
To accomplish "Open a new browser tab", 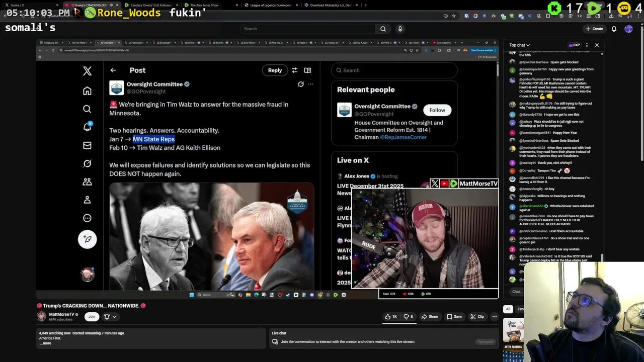I will click(x=365, y=5).
